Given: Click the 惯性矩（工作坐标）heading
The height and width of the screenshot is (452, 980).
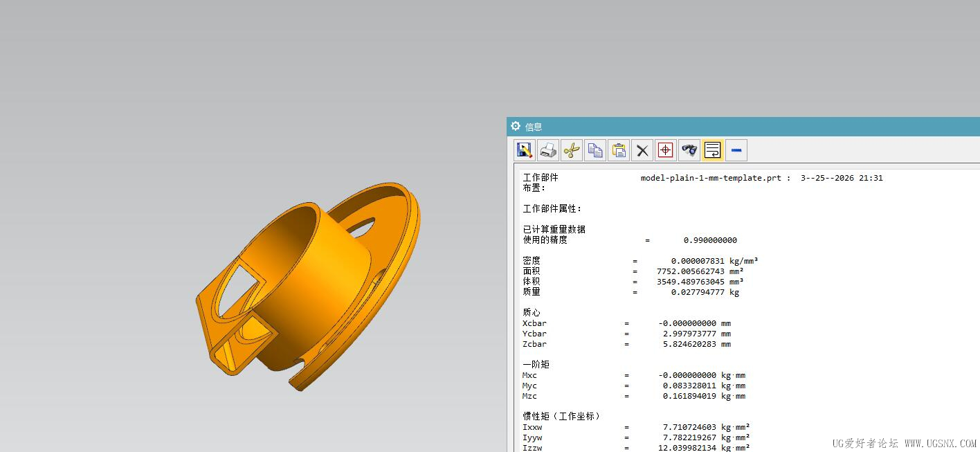Looking at the screenshot, I should 562,416.
